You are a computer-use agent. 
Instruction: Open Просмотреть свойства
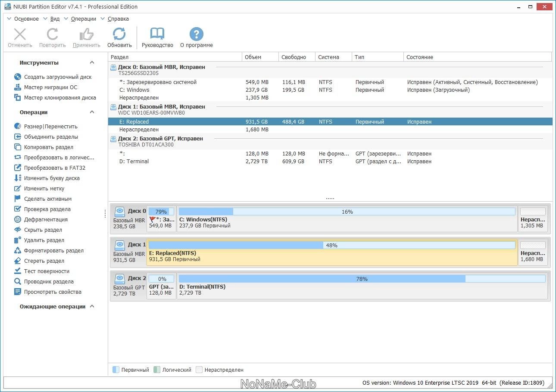[x=47, y=292]
